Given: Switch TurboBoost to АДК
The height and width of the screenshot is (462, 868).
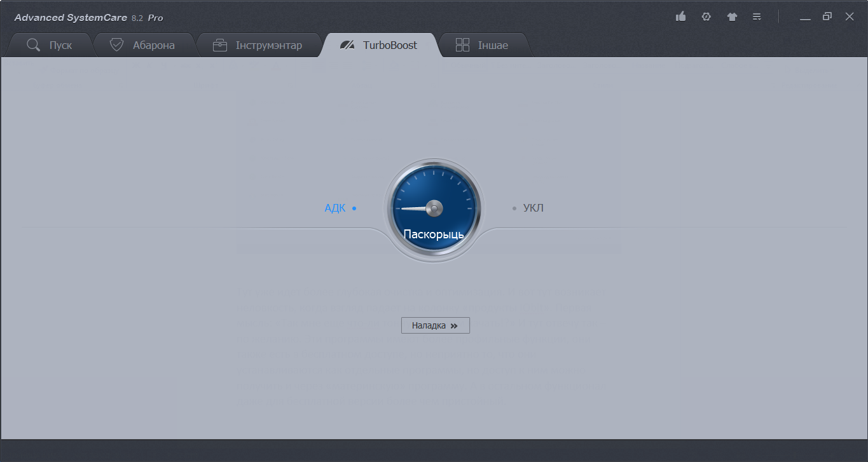Looking at the screenshot, I should click(340, 208).
